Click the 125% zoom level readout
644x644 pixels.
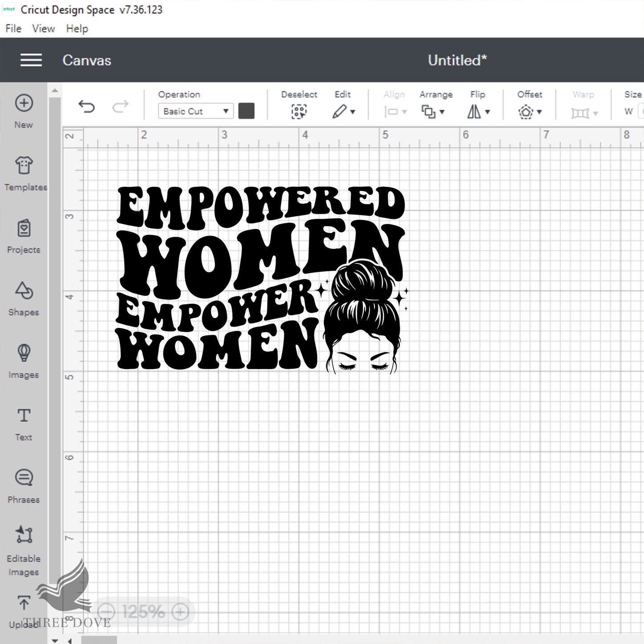coord(143,611)
